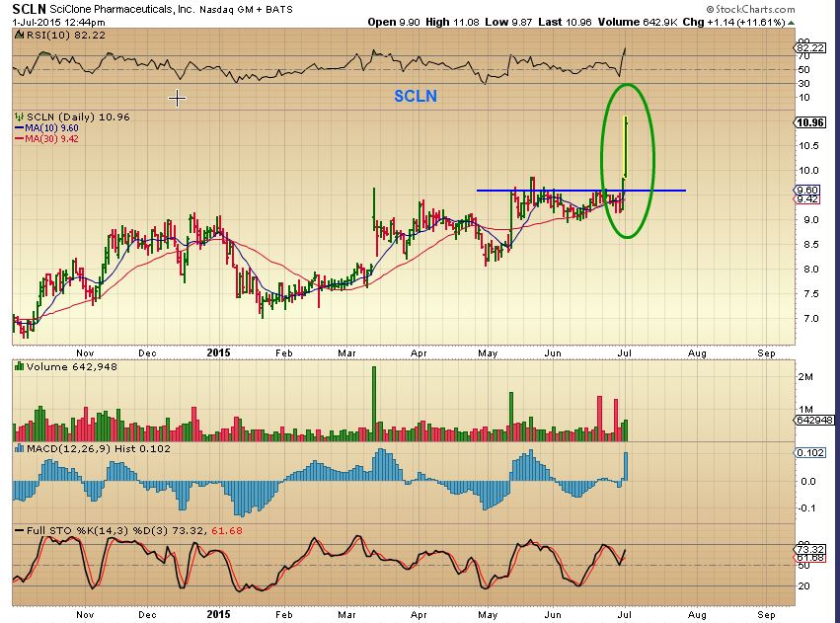Click the Aug label on the bottom-most date axis
Image resolution: width=840 pixels, height=623 pixels.
click(x=697, y=614)
